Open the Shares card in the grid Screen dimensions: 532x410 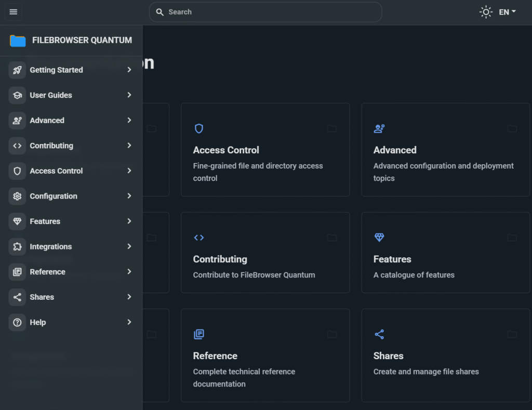point(445,355)
